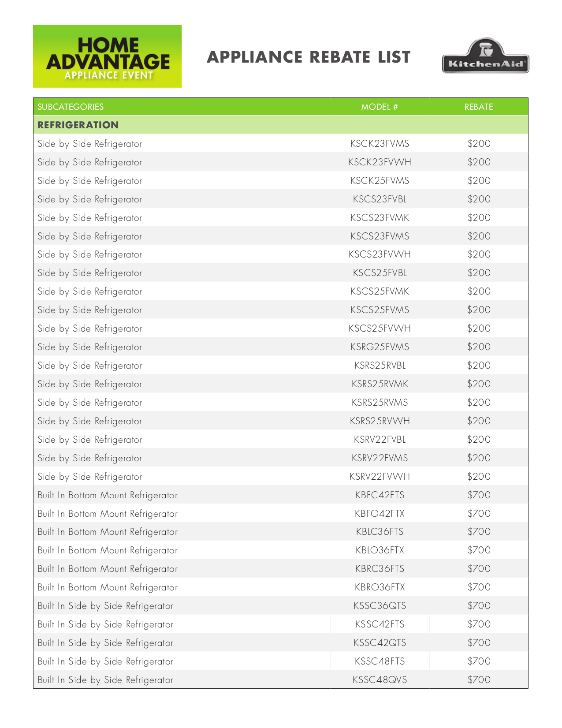This screenshot has width=562, height=728.
Task: Click the $700 rebate for KSSC48QVS
Action: (x=479, y=680)
